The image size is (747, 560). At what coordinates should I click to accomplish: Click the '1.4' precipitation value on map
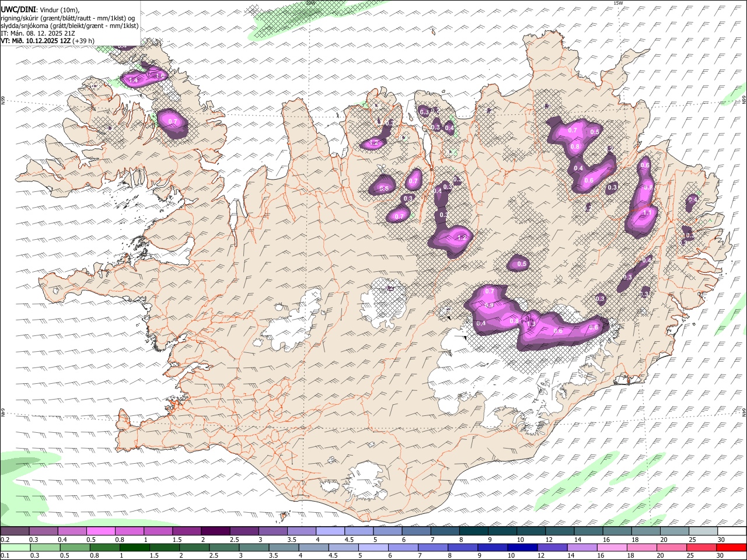pos(133,80)
